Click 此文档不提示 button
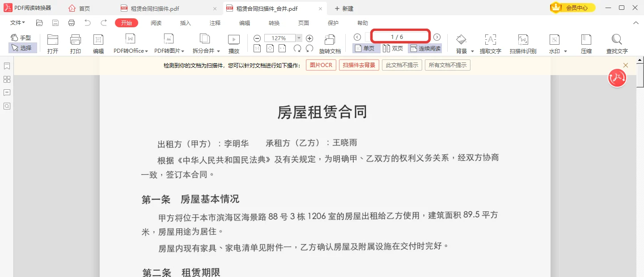644x277 pixels. [x=402, y=65]
